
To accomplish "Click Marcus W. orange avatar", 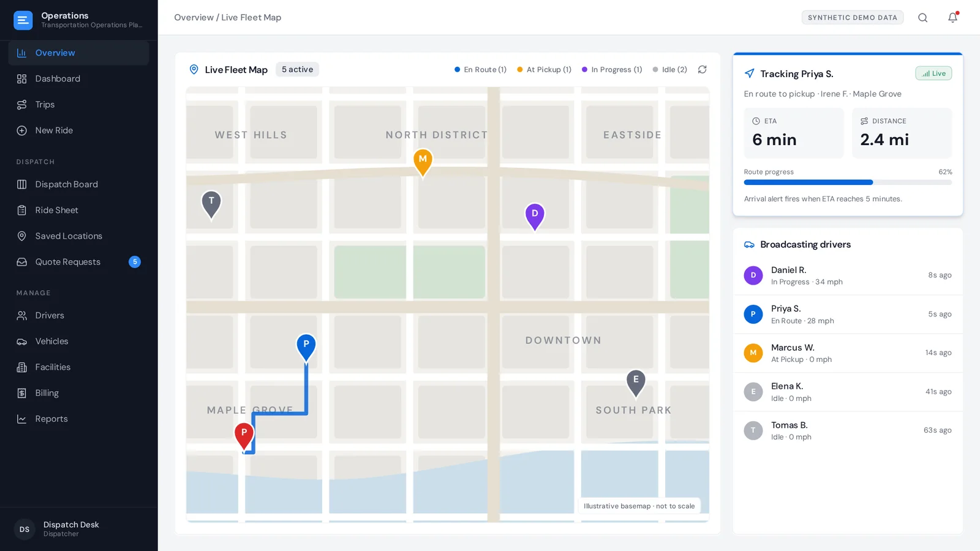I will point(753,353).
